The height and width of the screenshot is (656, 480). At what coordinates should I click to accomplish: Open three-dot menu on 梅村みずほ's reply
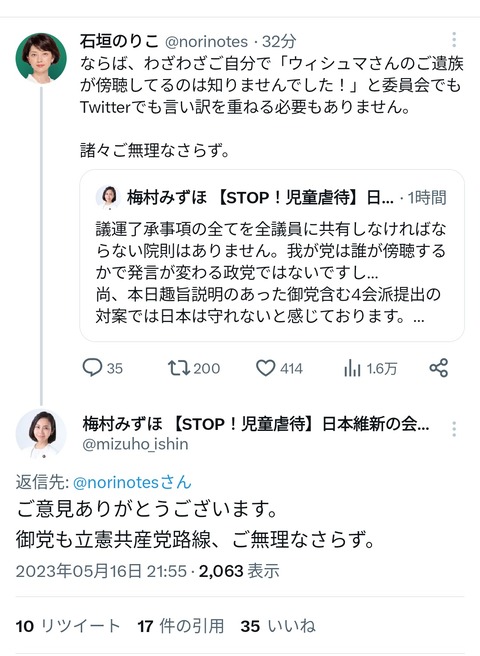454,430
